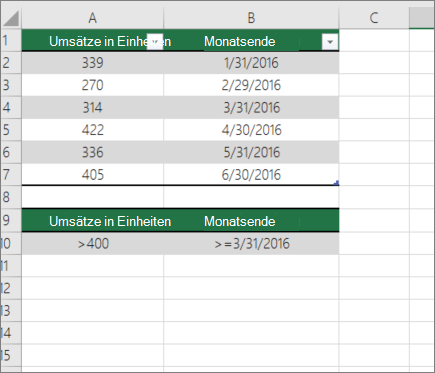Select the date 1/31/2016 cell
The width and height of the screenshot is (435, 373).
point(251,63)
